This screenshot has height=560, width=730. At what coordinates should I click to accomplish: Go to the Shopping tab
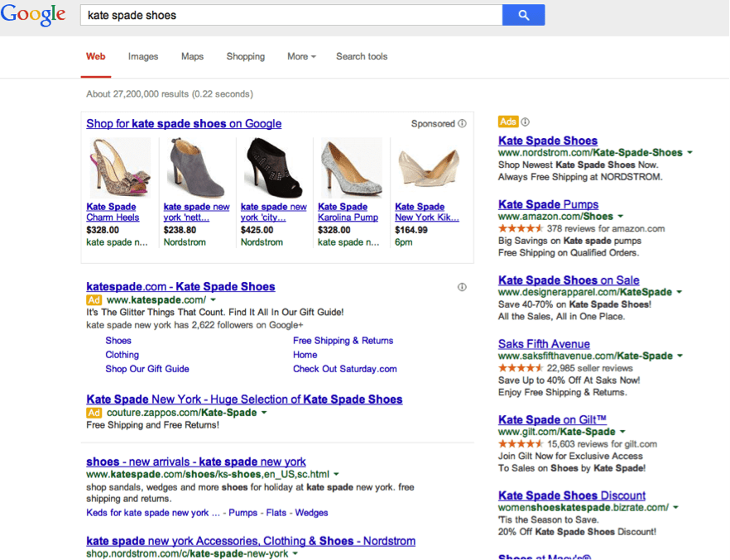click(x=245, y=56)
